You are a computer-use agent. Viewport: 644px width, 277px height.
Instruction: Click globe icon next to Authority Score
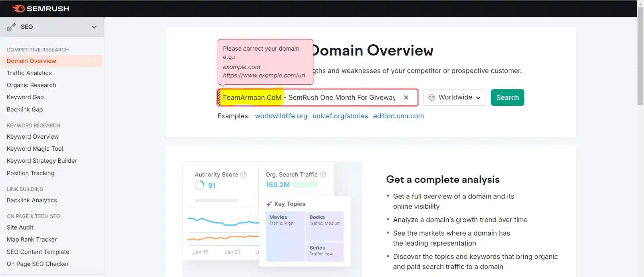coord(244,174)
